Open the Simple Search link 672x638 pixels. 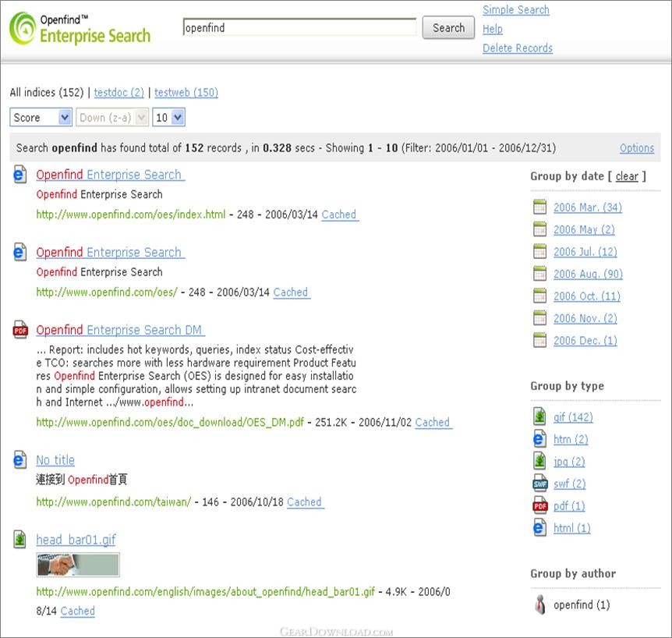point(516,9)
